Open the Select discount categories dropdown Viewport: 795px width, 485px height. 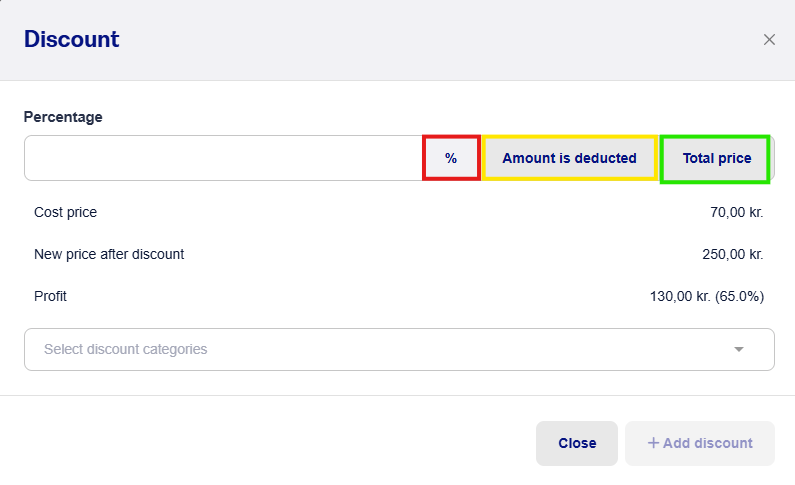pos(399,349)
